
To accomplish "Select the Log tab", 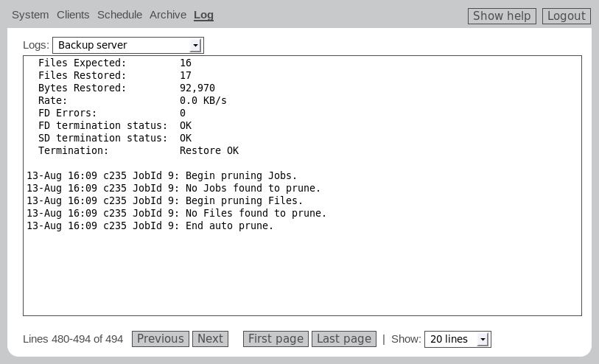I will (x=203, y=15).
